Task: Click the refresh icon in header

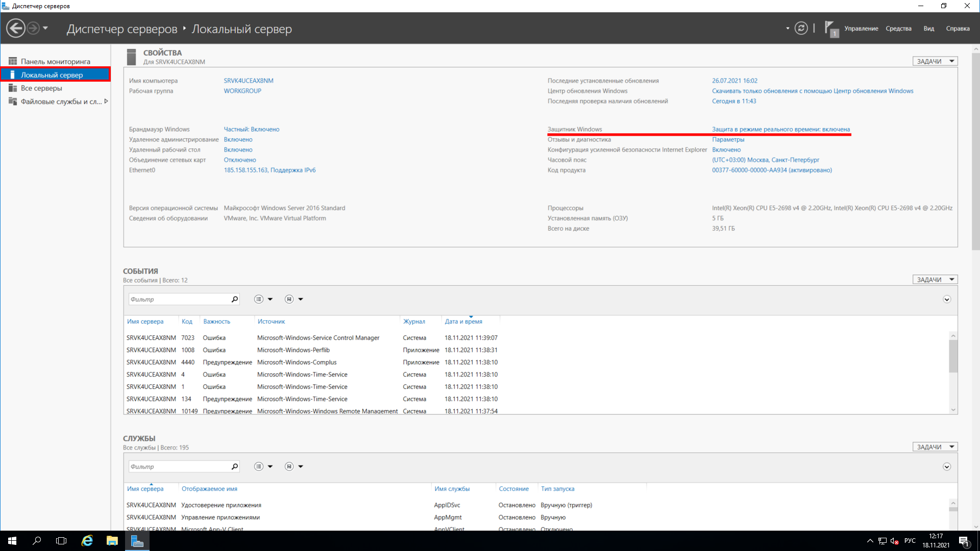Action: 801,29
